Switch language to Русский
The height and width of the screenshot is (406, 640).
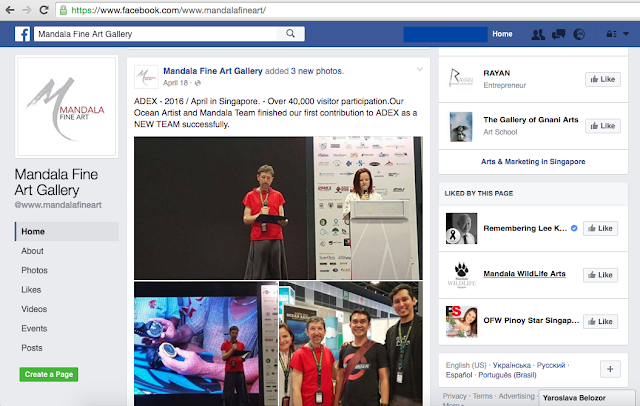(551, 365)
